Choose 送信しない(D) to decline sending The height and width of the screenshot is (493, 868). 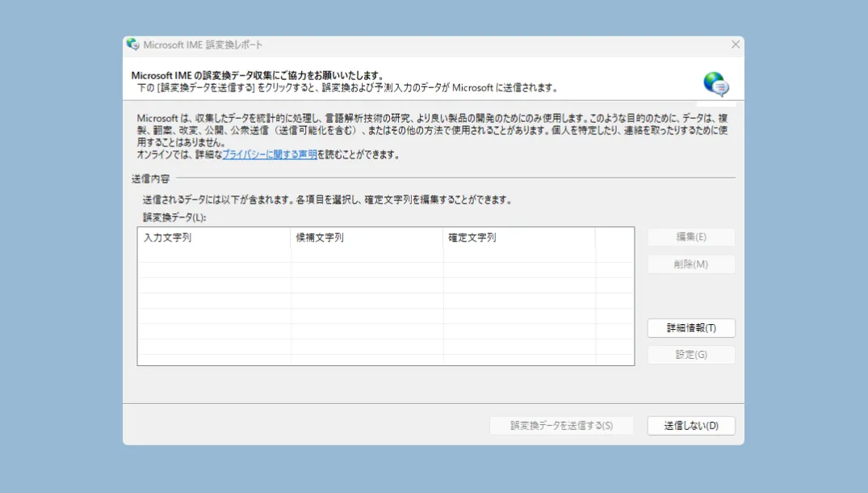tap(691, 426)
